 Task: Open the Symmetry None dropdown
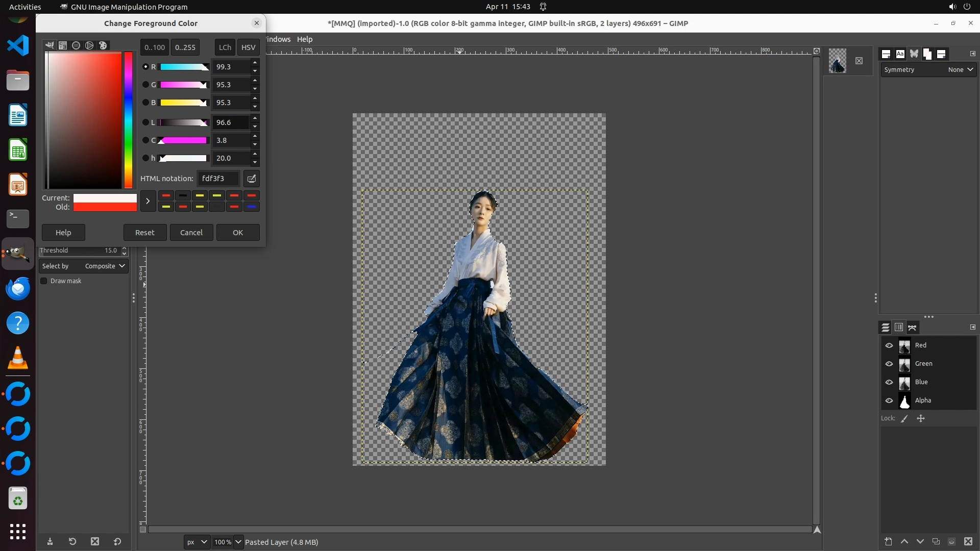pos(961,70)
